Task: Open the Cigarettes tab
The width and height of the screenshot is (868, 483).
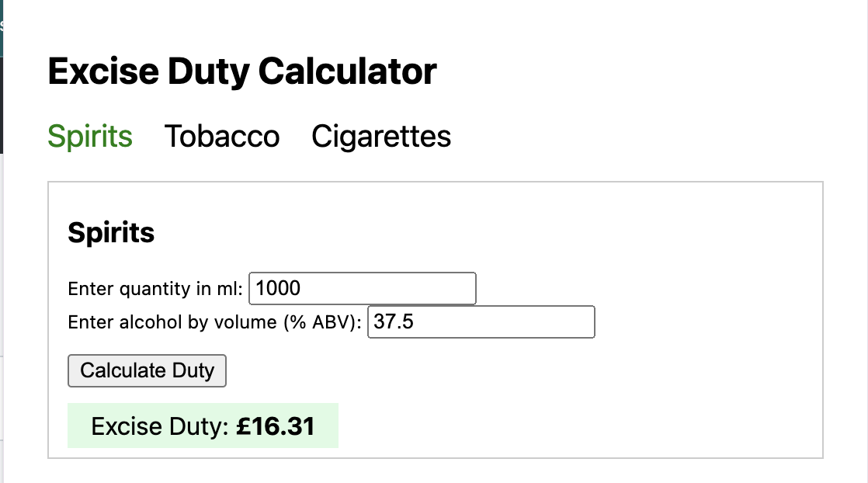Action: pos(381,137)
